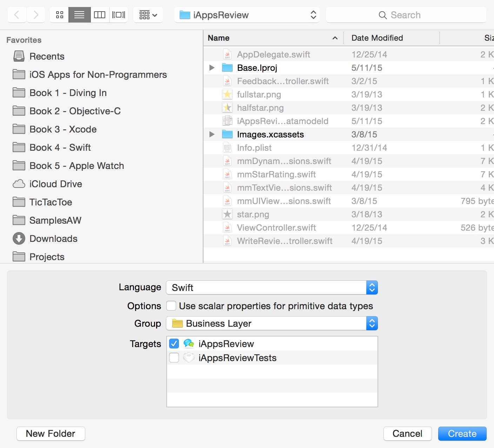Viewport: 494px width, 448px height.
Task: Switch to column view layout
Action: point(100,15)
